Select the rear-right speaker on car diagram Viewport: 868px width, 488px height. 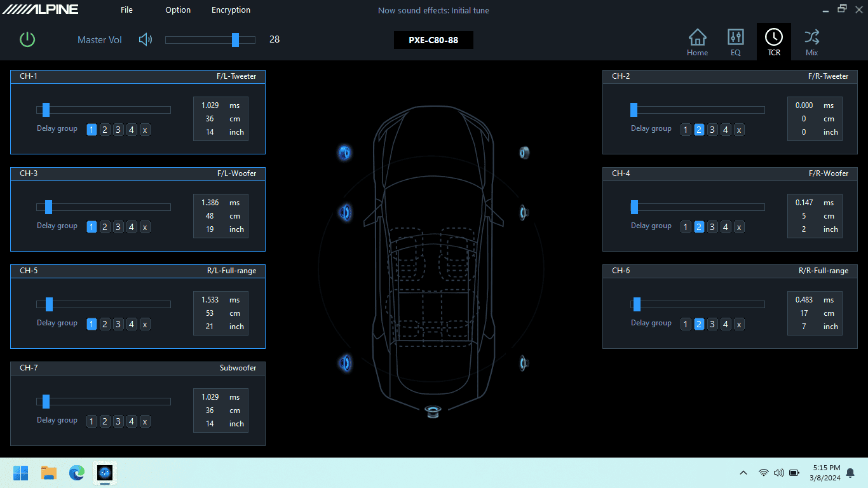click(x=524, y=363)
